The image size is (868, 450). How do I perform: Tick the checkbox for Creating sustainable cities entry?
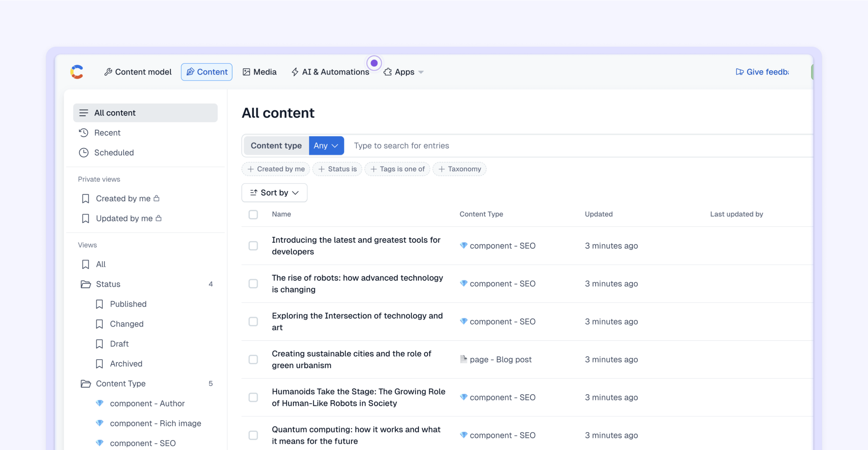[x=253, y=359]
